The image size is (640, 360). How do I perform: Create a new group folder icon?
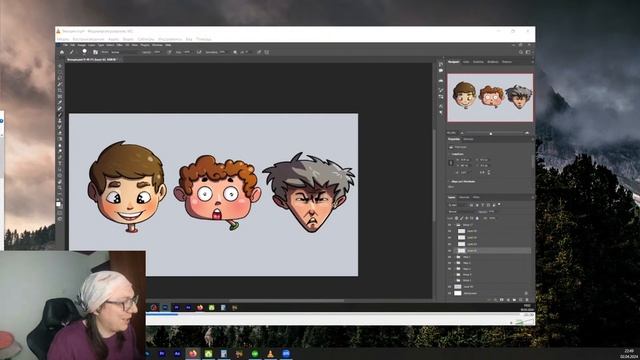pyautogui.click(x=514, y=300)
